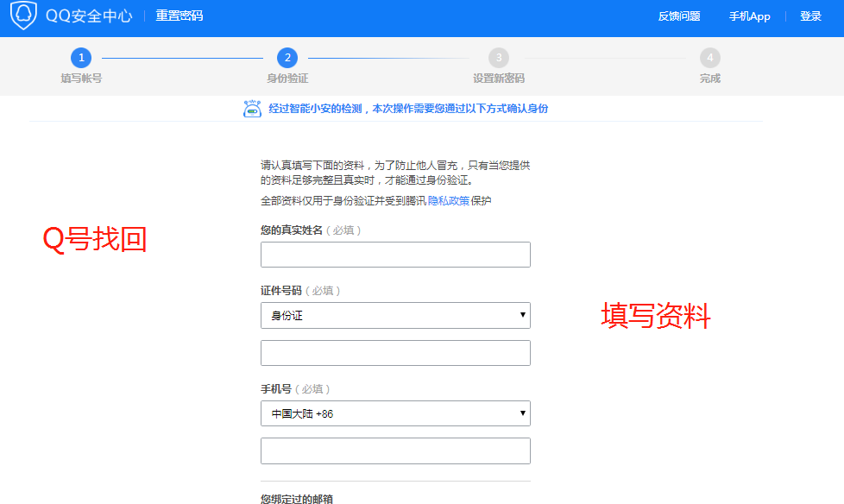Viewport: 844px width, 504px height.
Task: Click the ID number input under 证件号码
Action: [x=395, y=353]
